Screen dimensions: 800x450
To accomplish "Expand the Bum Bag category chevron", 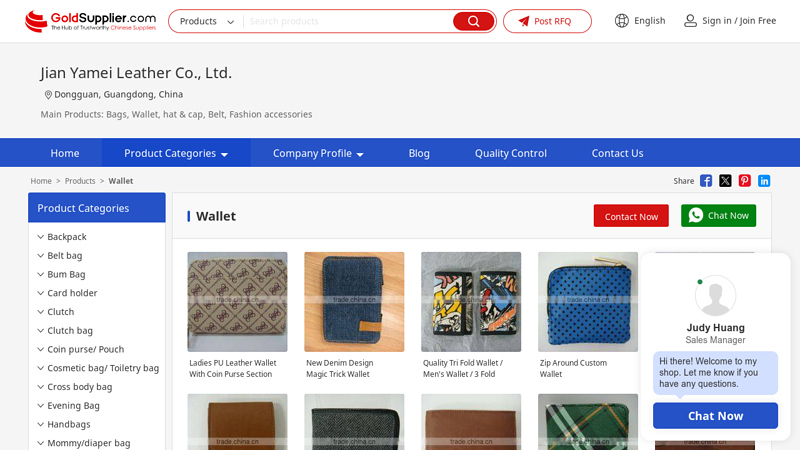I will 41,274.
